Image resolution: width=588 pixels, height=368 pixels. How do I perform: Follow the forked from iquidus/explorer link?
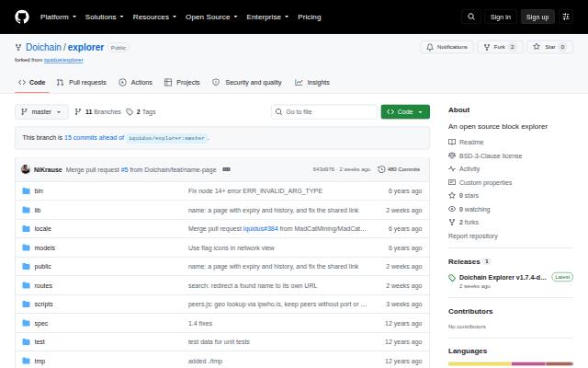(x=63, y=60)
